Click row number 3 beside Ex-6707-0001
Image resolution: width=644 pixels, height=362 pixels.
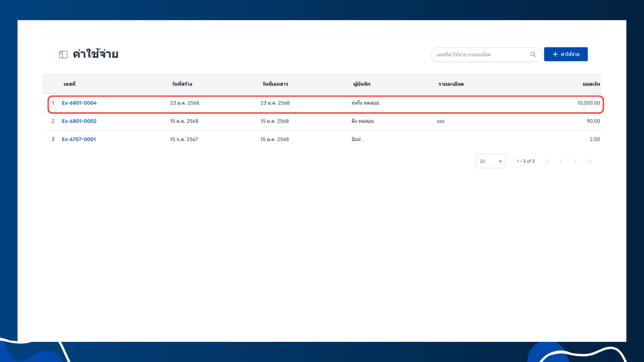click(x=53, y=139)
